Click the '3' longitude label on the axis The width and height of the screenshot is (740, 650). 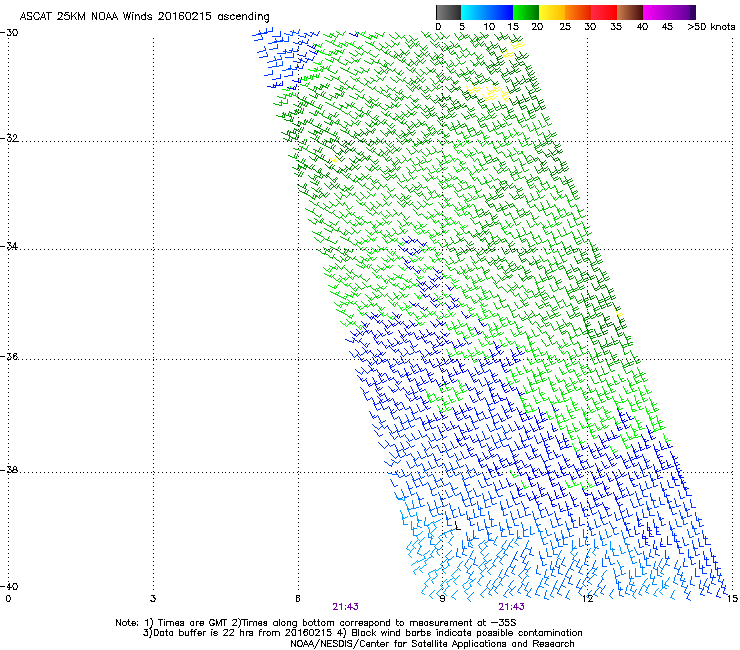point(153,599)
